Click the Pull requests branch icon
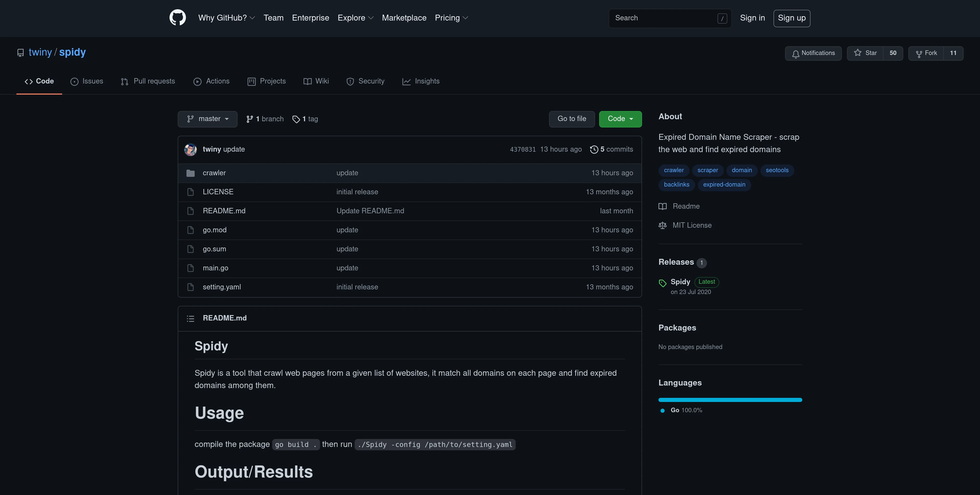The width and height of the screenshot is (980, 495). (125, 81)
